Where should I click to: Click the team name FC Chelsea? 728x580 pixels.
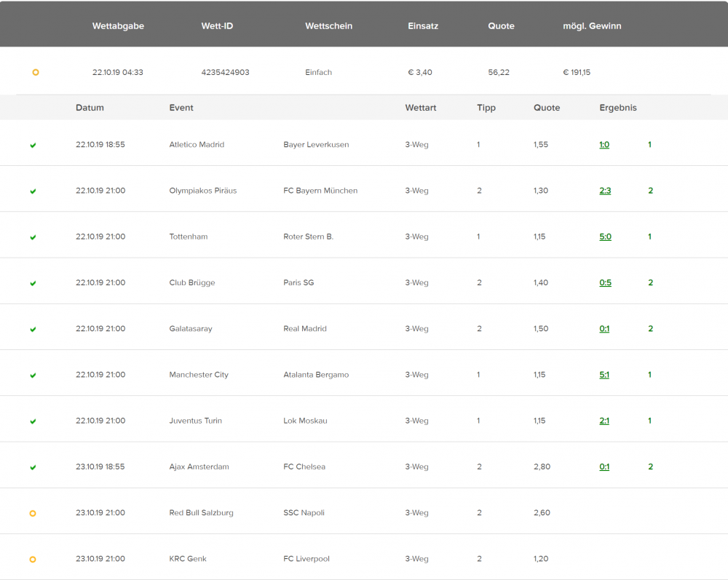[x=304, y=466]
